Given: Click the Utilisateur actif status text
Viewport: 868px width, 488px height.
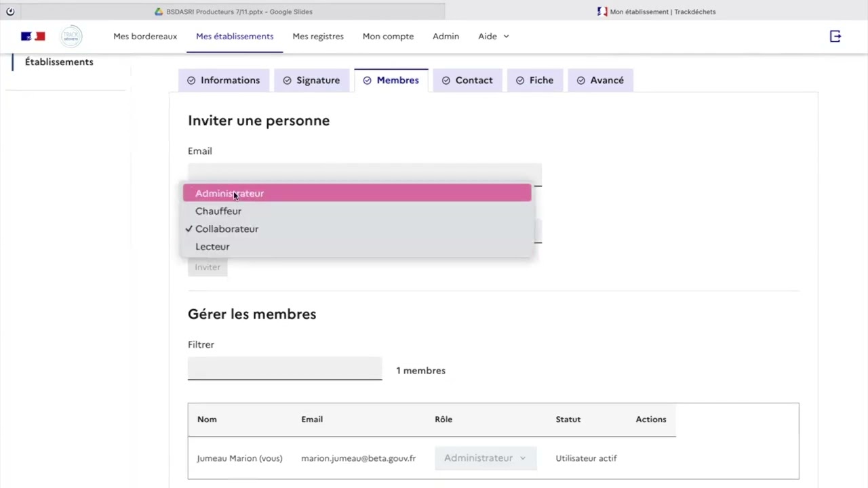Looking at the screenshot, I should tap(586, 458).
